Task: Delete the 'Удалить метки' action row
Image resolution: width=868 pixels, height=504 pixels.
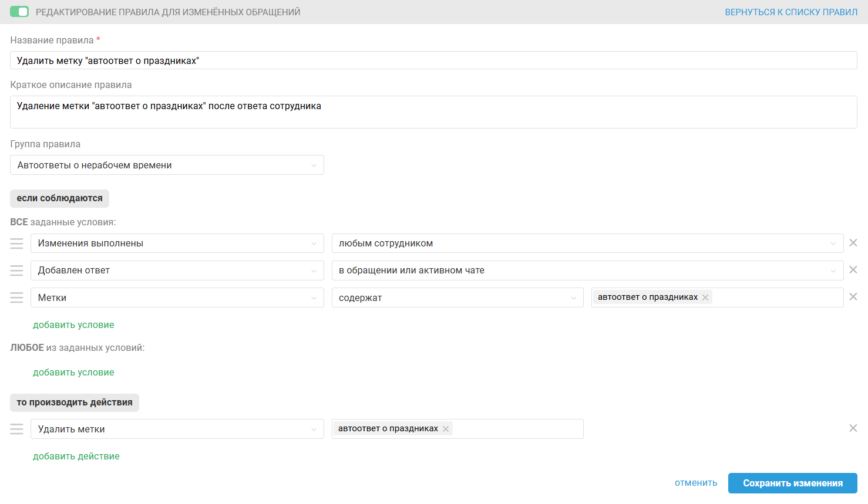Action: (x=853, y=428)
